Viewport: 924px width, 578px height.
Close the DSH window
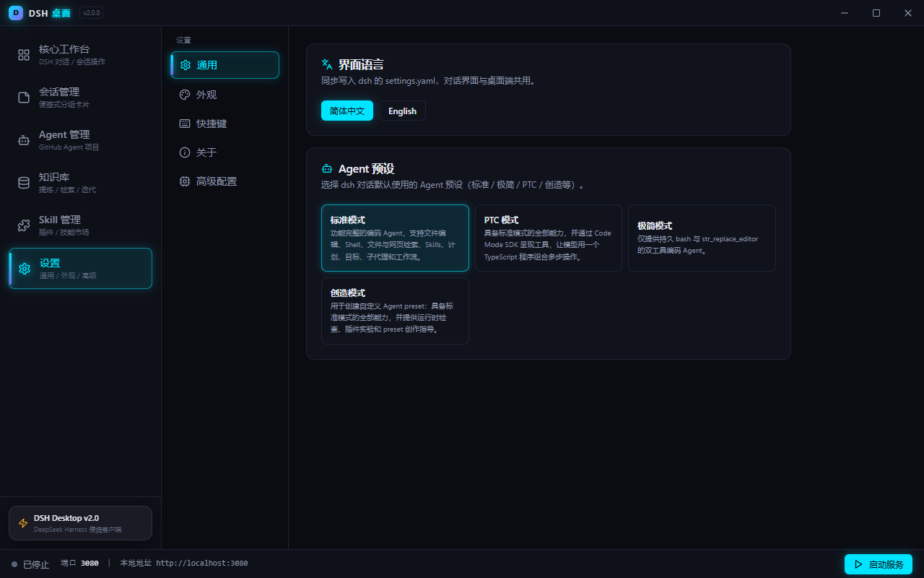pyautogui.click(x=908, y=13)
